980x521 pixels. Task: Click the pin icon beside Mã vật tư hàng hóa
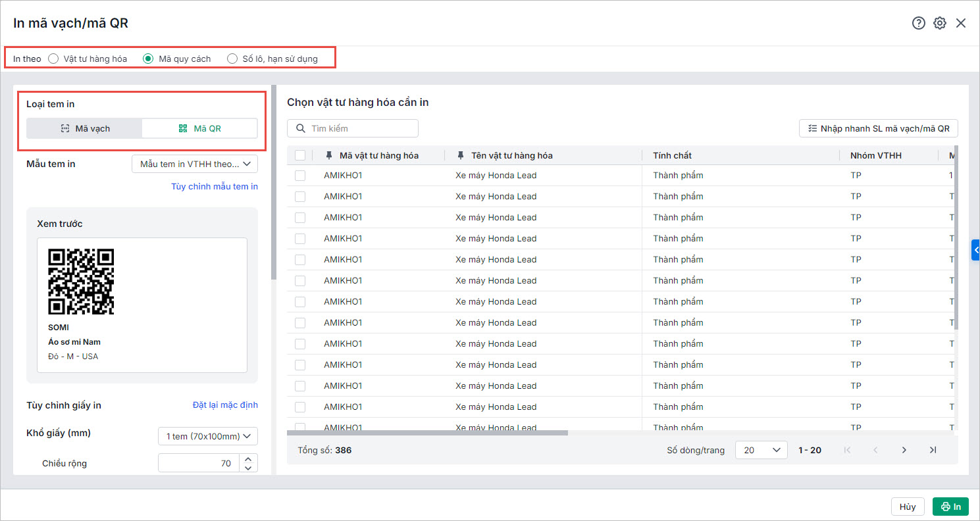(x=329, y=155)
